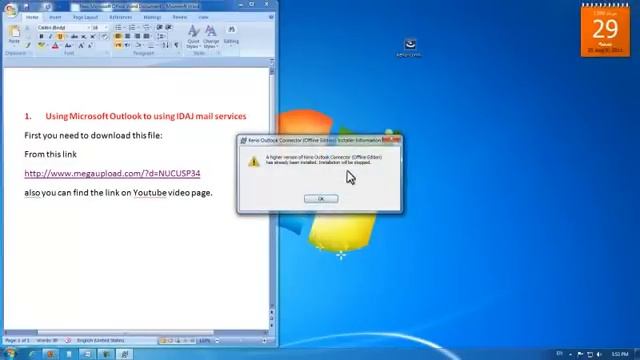Toggle Center alignment

click(x=127, y=36)
